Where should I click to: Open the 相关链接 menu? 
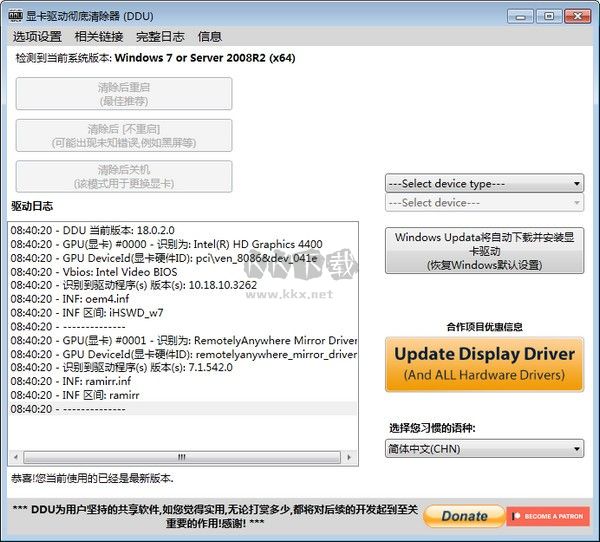(x=99, y=37)
